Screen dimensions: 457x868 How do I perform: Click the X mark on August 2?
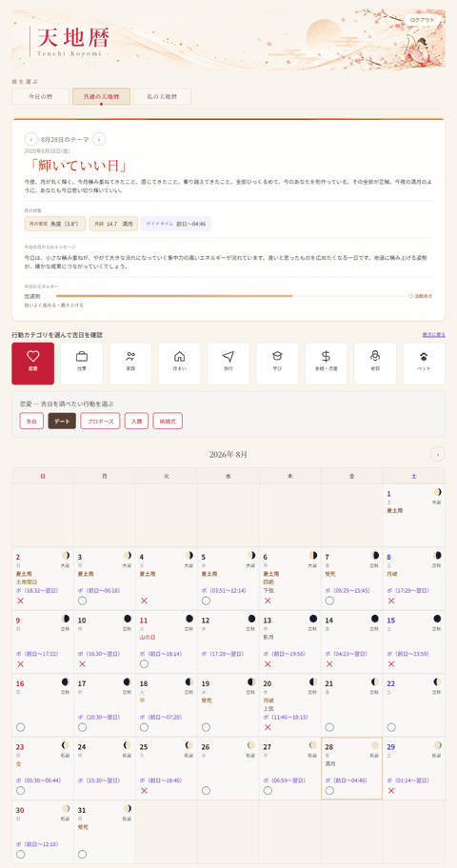click(21, 601)
